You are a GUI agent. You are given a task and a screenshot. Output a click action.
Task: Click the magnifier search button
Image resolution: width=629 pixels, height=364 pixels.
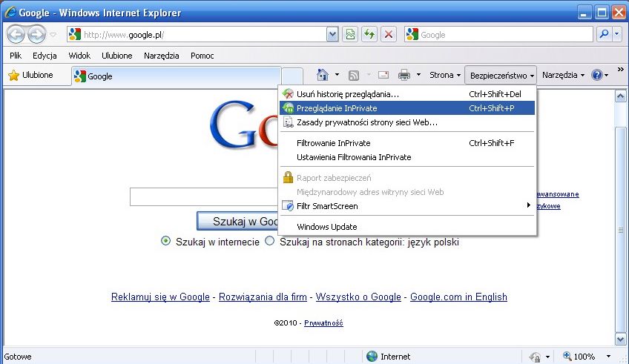tap(604, 35)
